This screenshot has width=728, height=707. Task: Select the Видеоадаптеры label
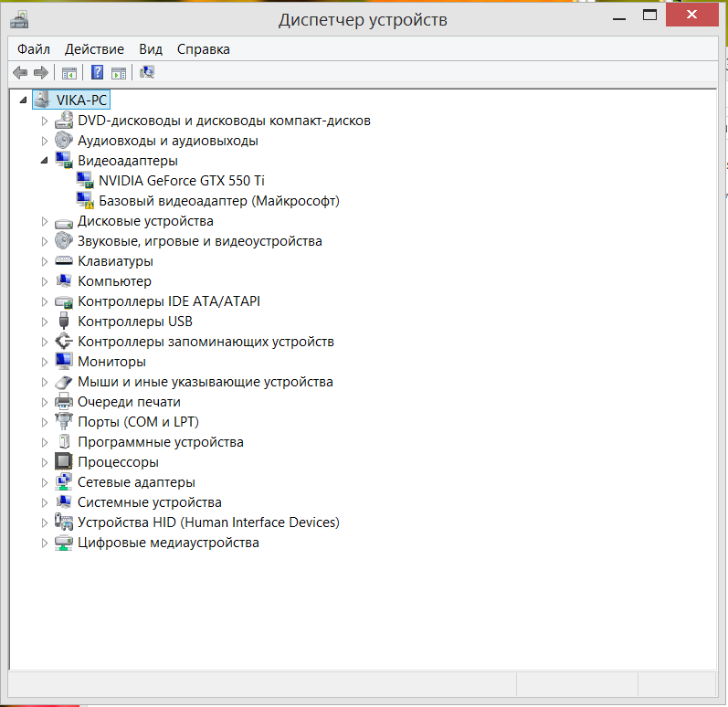128,161
